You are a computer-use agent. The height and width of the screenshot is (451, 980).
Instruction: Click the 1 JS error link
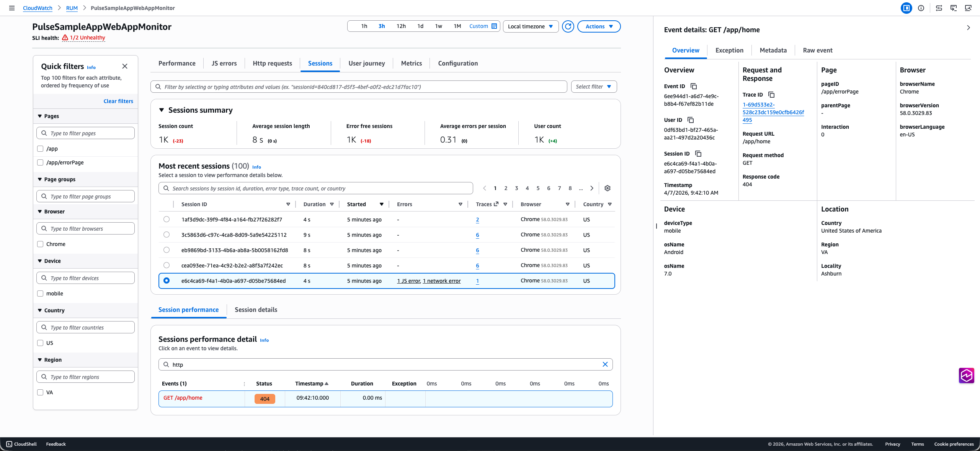408,281
